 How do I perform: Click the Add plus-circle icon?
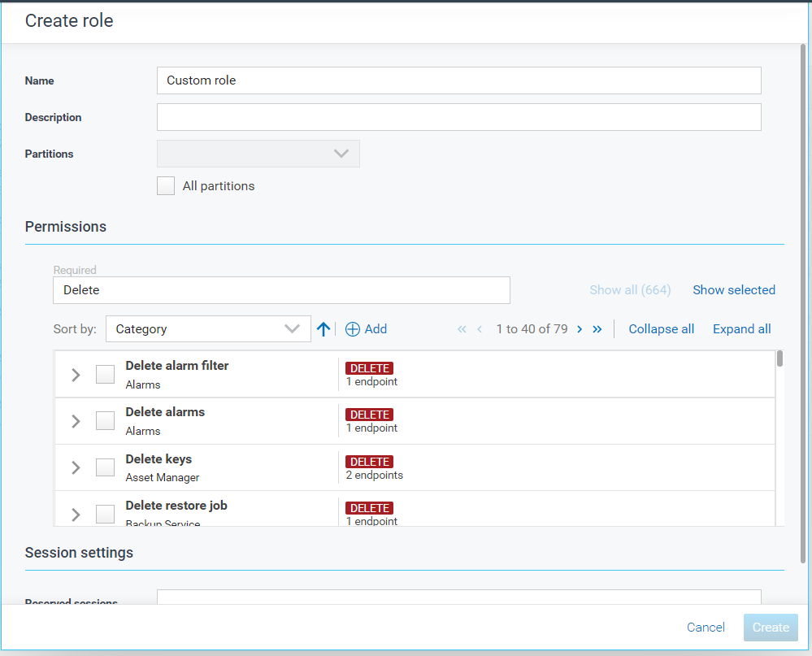pyautogui.click(x=353, y=329)
